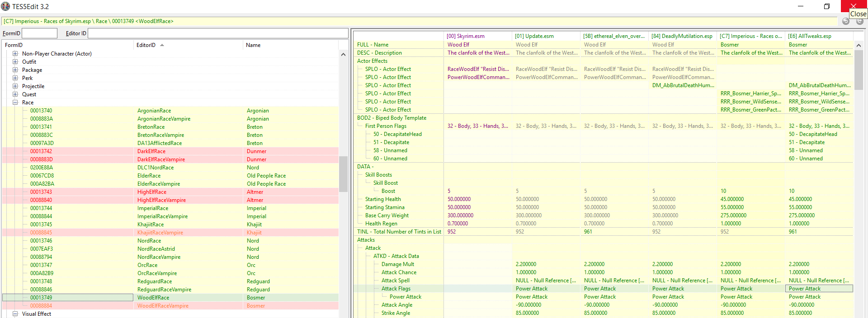Click the 961 tint count under ethereal_elven_over...
This screenshot has height=318, width=868.
coord(614,232)
